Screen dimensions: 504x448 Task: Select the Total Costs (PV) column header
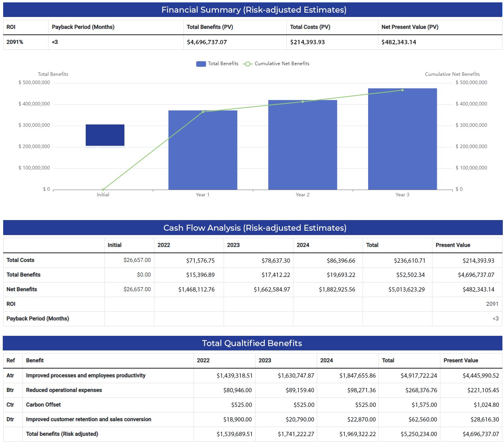310,27
